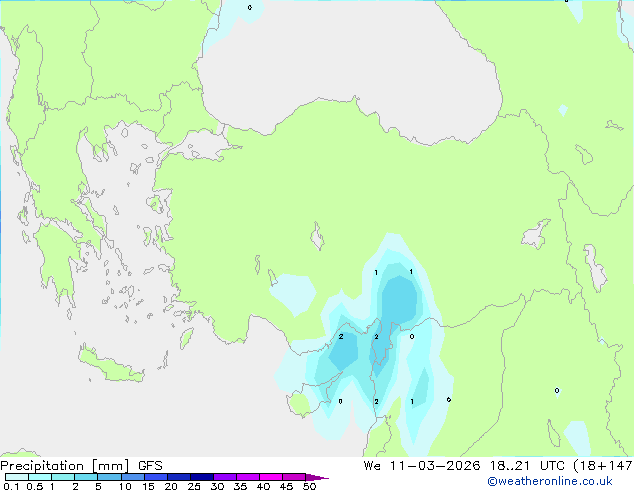Click the '45' legend scale value
The height and width of the screenshot is (490, 634).
pos(286,486)
